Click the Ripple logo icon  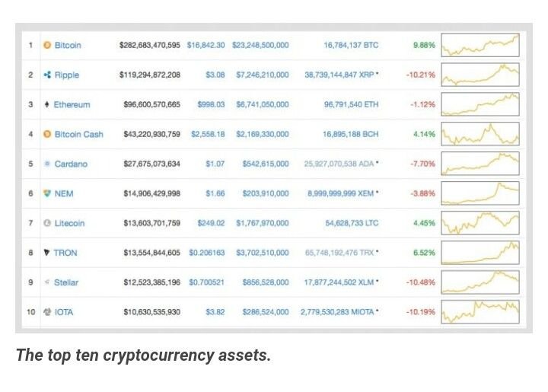coord(47,75)
